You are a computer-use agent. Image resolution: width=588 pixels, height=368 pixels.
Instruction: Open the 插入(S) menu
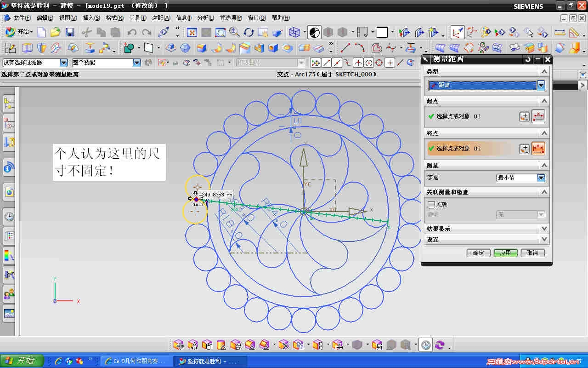pyautogui.click(x=91, y=18)
